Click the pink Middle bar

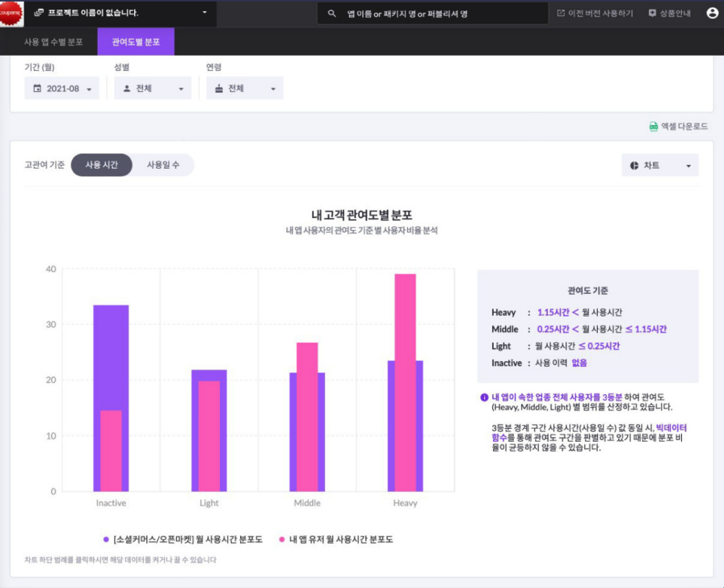pyautogui.click(x=307, y=417)
